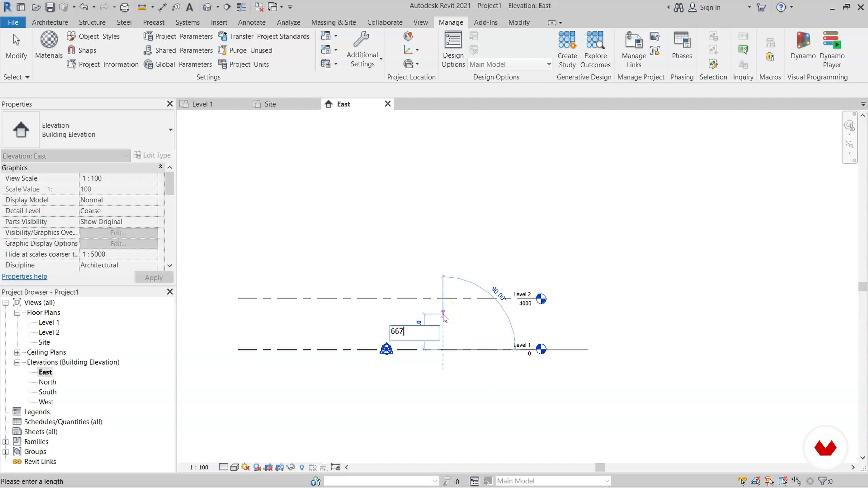
Task: Open the Select panel dropdown
Action: tap(16, 77)
